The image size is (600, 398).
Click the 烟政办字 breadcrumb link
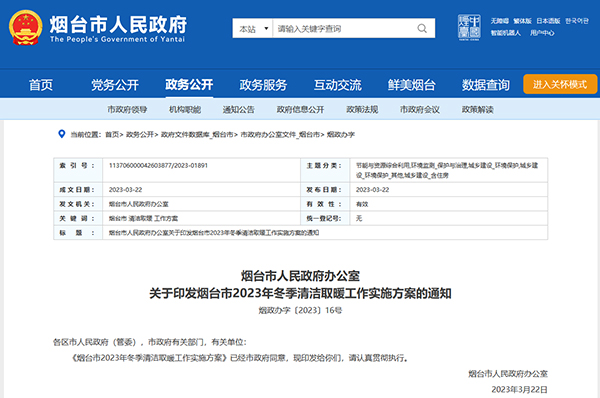coord(341,134)
